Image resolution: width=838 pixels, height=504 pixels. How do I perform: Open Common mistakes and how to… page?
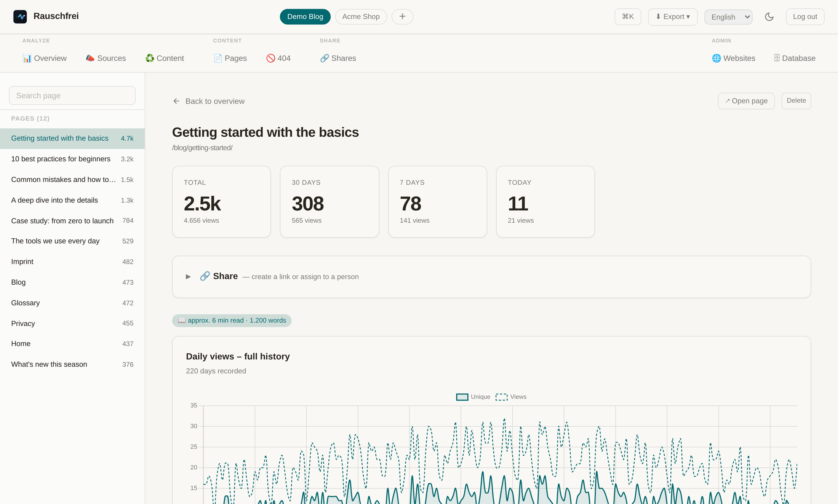(72, 180)
